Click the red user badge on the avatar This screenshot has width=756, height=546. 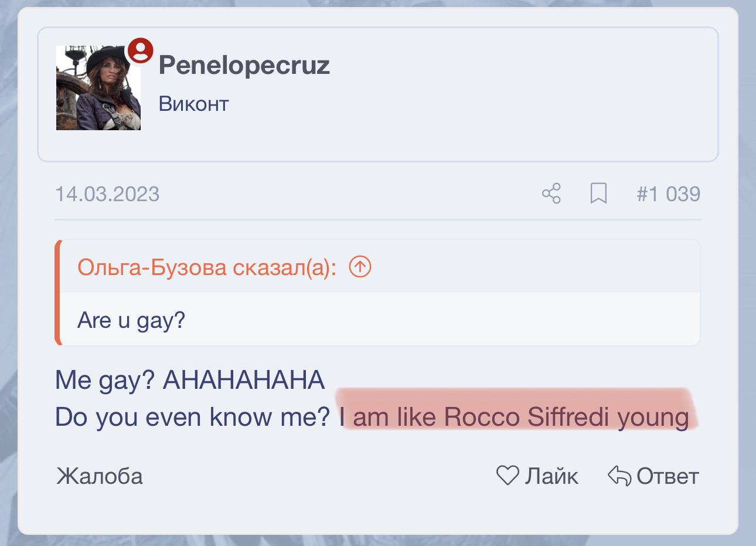tap(141, 50)
